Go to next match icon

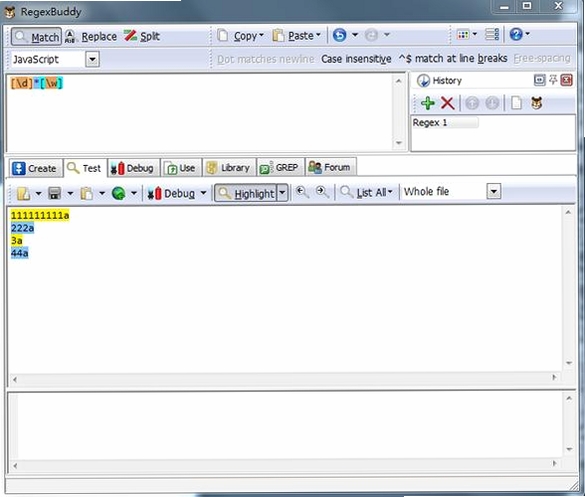(x=322, y=193)
